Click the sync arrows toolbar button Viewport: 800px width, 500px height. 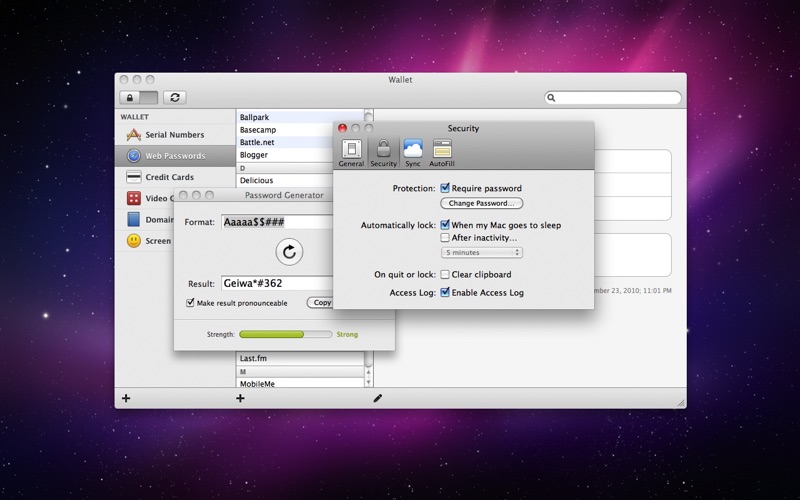coord(176,97)
